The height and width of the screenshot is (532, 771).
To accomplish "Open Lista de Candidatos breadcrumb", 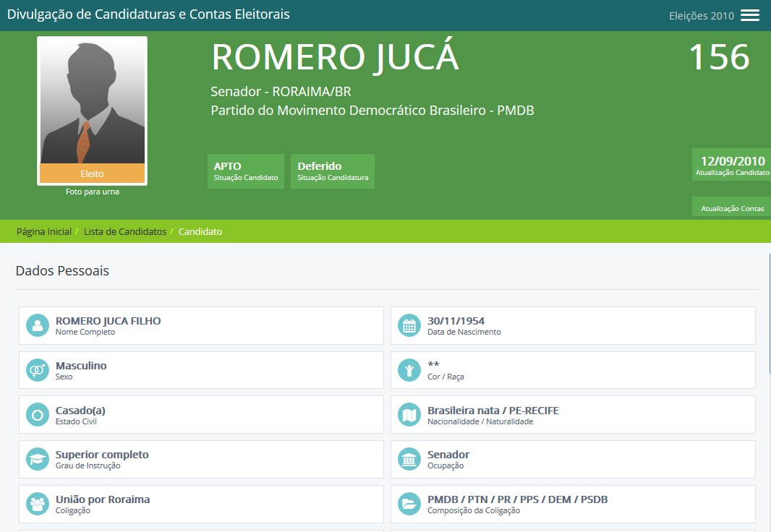I will [125, 231].
